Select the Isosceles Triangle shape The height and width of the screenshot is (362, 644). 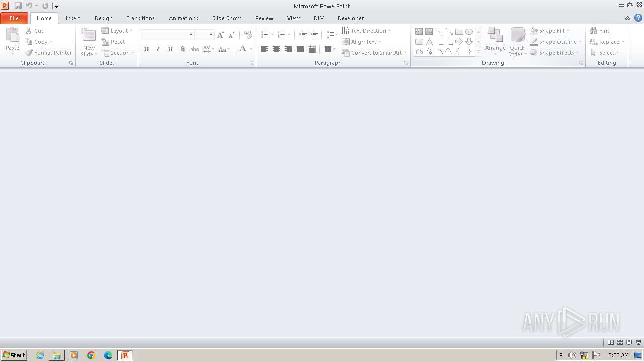tap(429, 42)
